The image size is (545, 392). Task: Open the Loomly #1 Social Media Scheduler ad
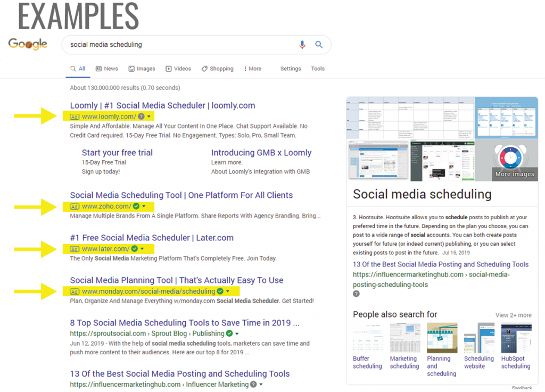(x=162, y=105)
